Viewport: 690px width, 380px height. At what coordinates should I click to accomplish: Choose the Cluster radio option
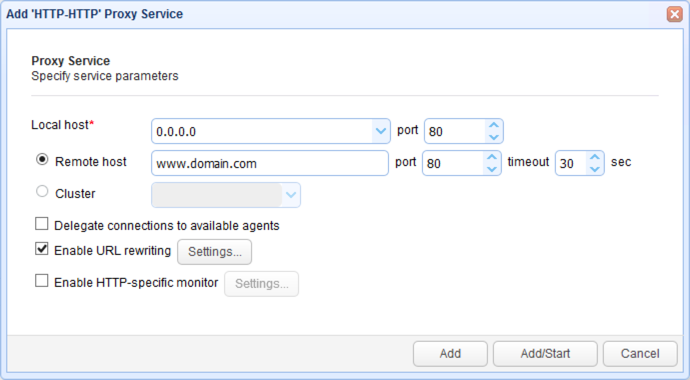(42, 191)
